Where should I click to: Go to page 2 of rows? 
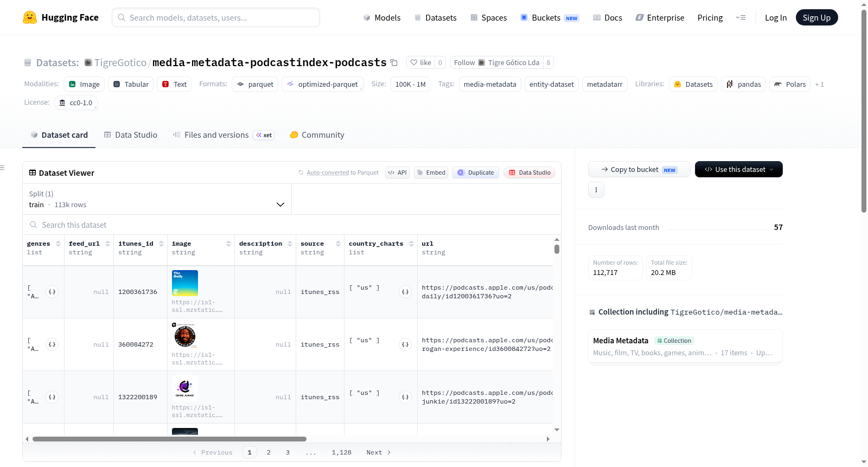269,452
